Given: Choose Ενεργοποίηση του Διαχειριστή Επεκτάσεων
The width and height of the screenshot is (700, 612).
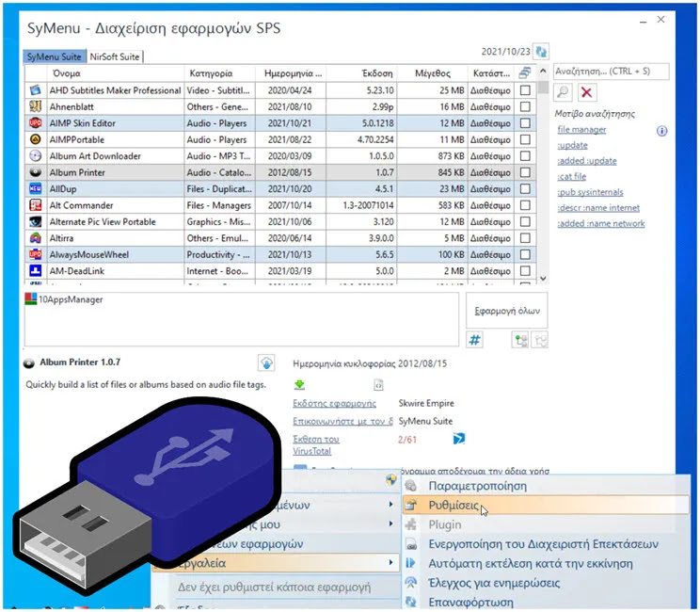Looking at the screenshot, I should [x=545, y=543].
